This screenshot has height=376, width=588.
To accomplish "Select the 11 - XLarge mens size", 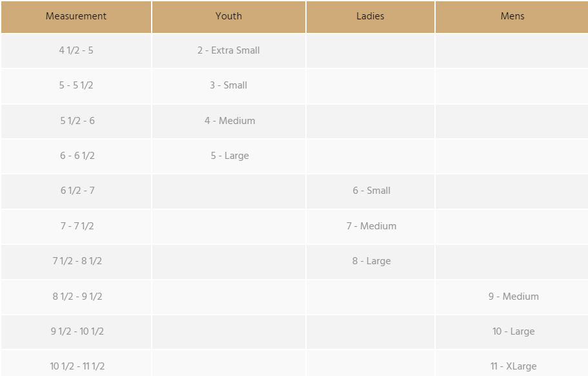I will (x=513, y=366).
